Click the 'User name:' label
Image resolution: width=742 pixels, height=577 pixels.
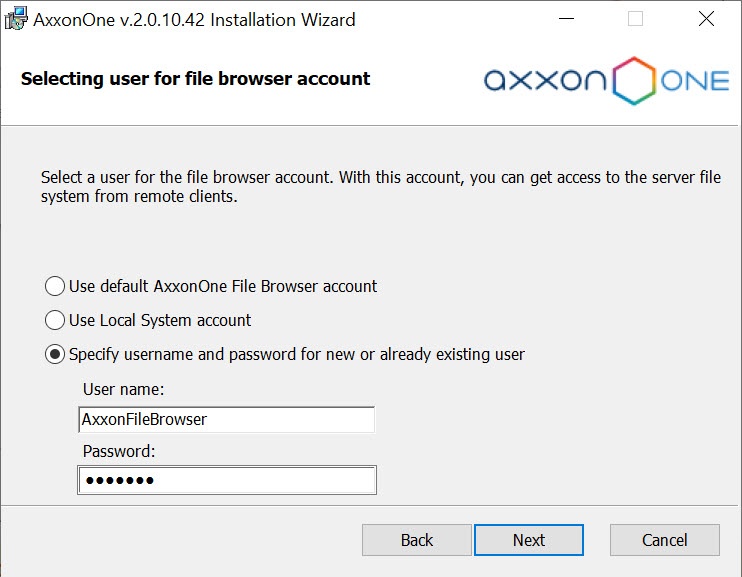tap(124, 389)
